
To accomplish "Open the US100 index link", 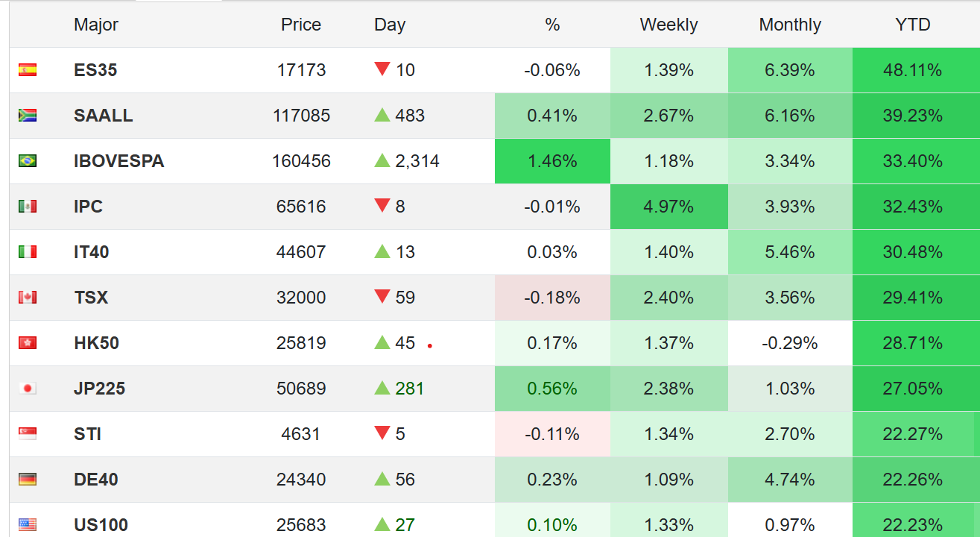I will pos(101,524).
